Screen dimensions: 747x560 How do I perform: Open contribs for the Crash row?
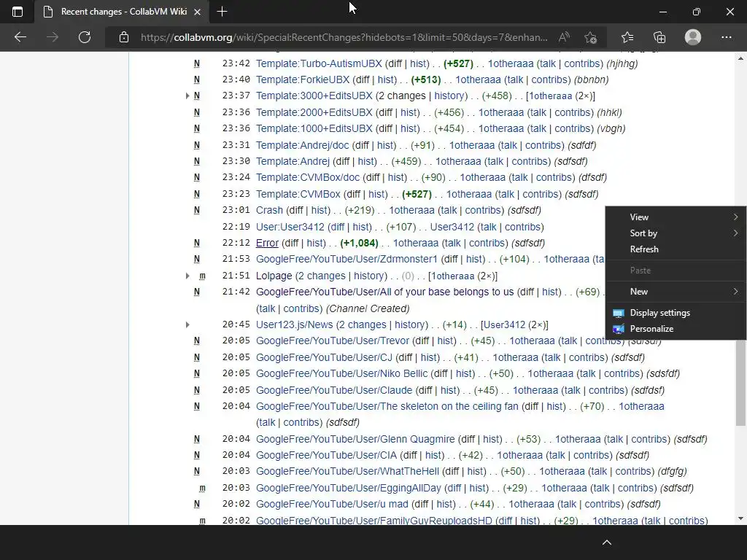[484, 211]
